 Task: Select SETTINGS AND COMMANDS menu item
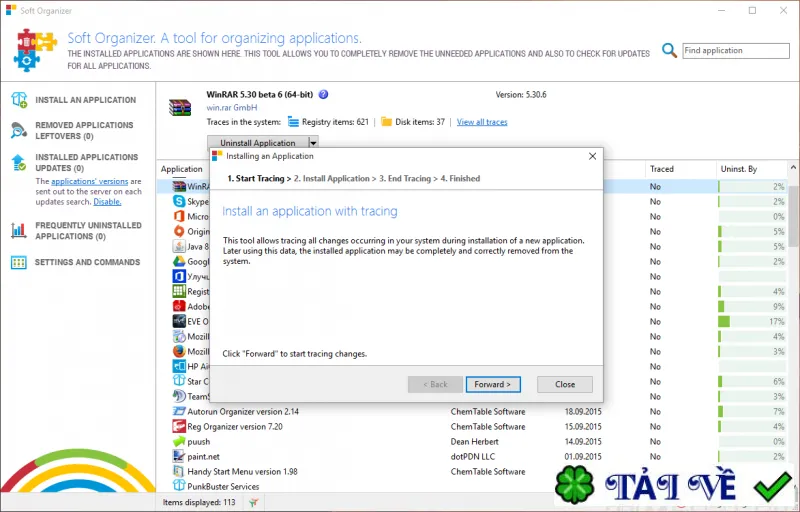click(x=87, y=262)
